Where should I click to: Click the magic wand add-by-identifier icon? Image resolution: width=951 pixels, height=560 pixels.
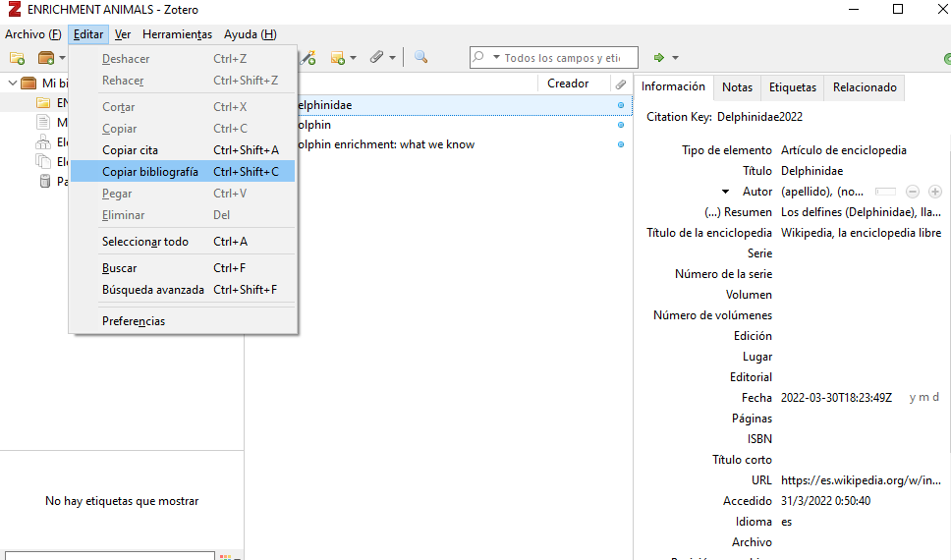(x=308, y=58)
